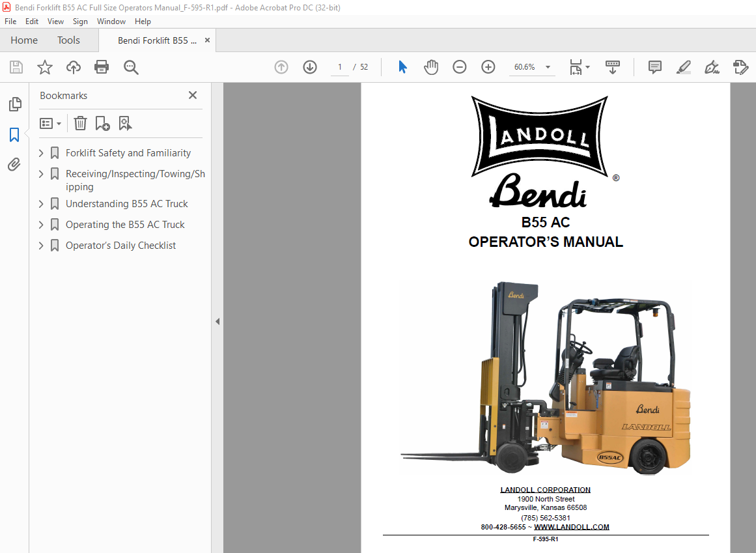This screenshot has height=553, width=756.
Task: Switch to the Tools tab
Action: click(68, 40)
